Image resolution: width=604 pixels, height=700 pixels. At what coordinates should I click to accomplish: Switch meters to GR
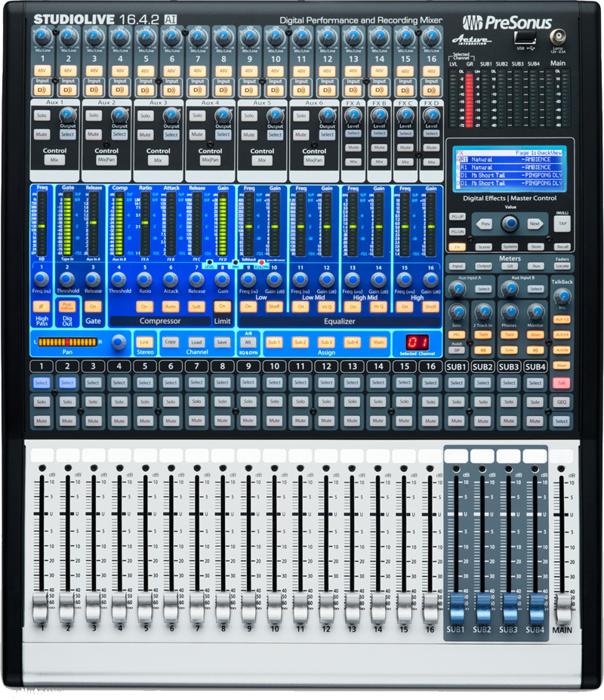[x=510, y=266]
